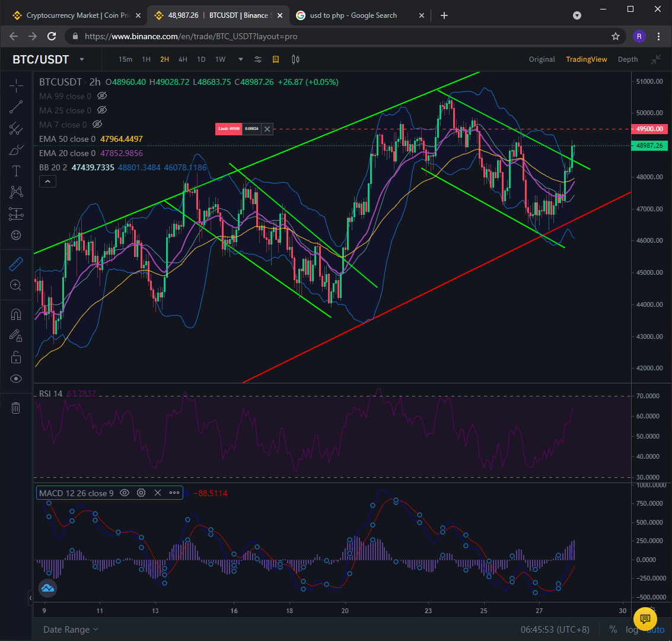
Task: Lock all drawing tools
Action: 16,357
